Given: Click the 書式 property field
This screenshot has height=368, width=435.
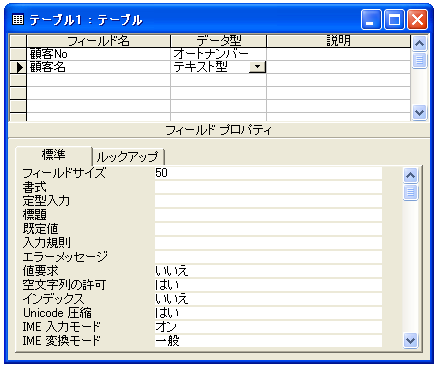Looking at the screenshot, I should point(268,187).
